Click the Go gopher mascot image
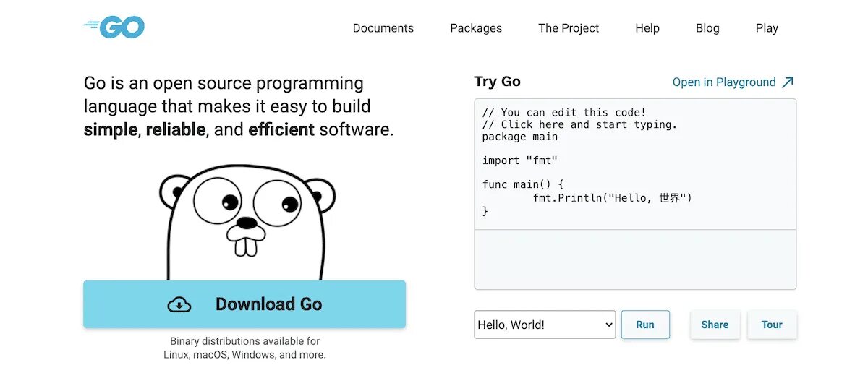 [247, 223]
